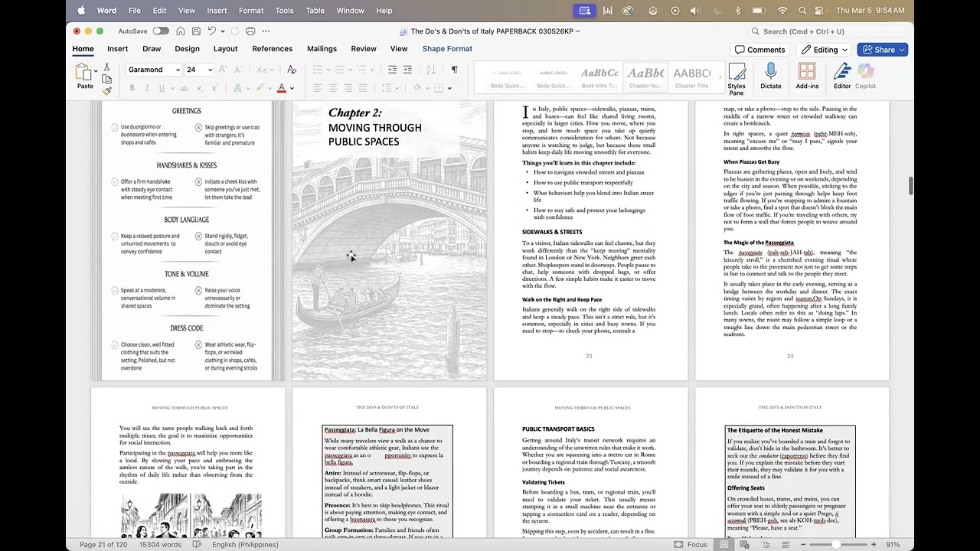Print the document using printer icon
Screen dimensions: 980x551
click(250, 31)
